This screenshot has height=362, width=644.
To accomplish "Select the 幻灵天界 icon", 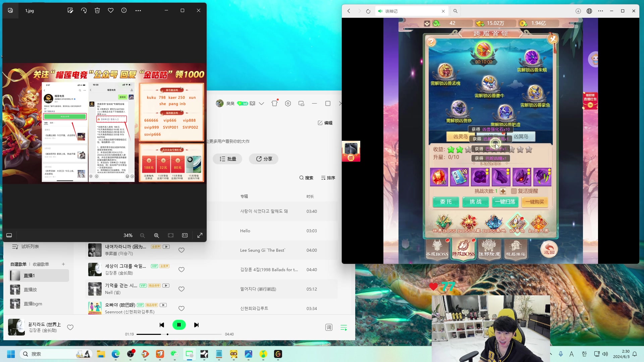I will point(539,224).
